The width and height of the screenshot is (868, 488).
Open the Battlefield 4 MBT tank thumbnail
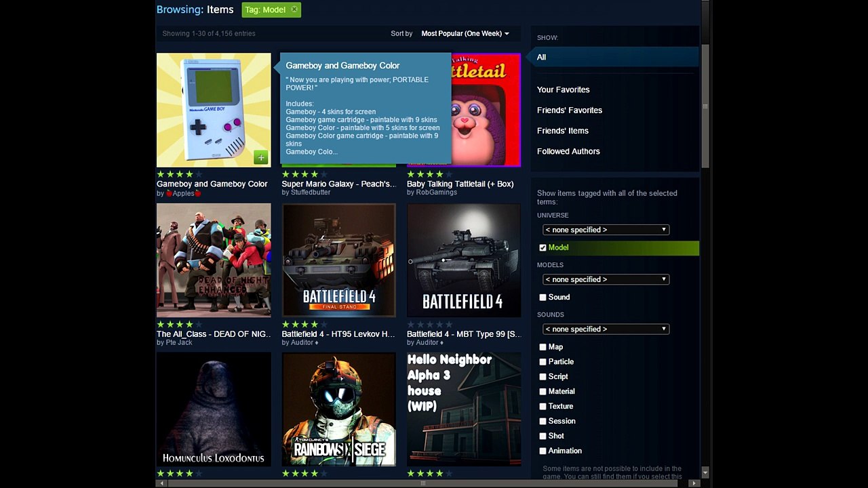click(464, 260)
